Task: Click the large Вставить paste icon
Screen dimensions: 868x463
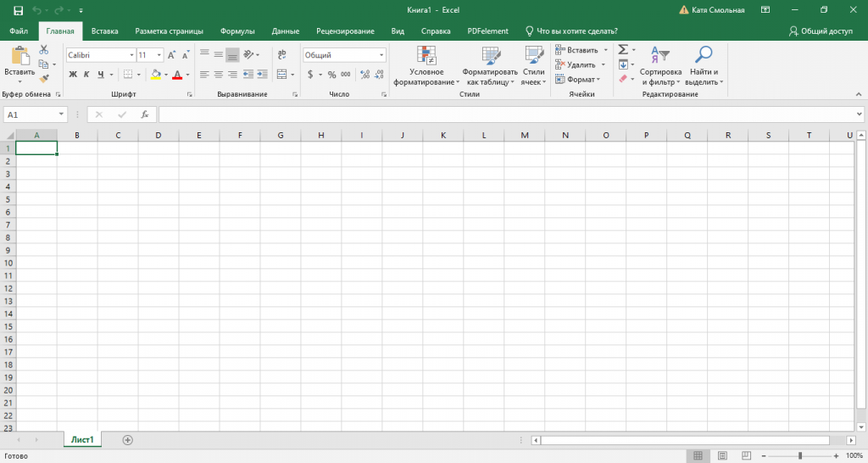Action: click(x=19, y=56)
